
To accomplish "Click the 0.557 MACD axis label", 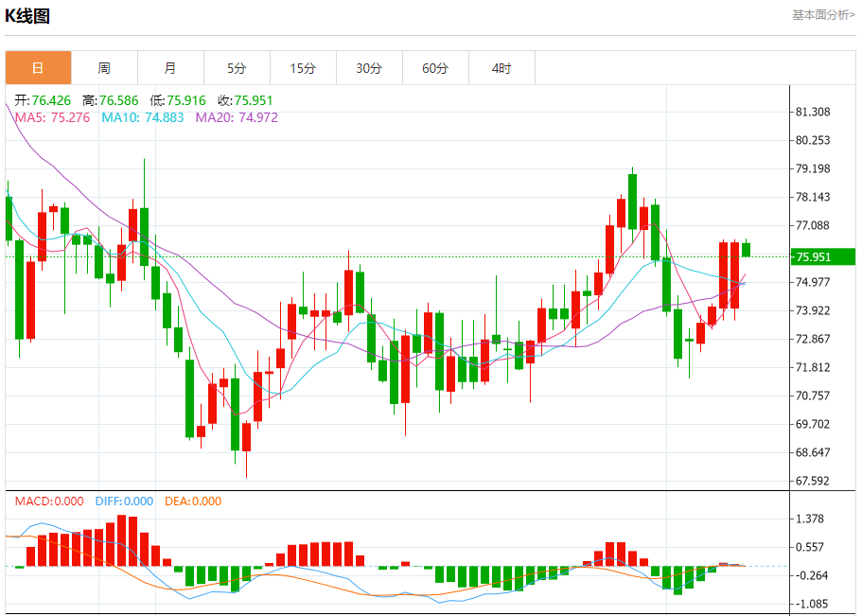I will click(x=810, y=547).
